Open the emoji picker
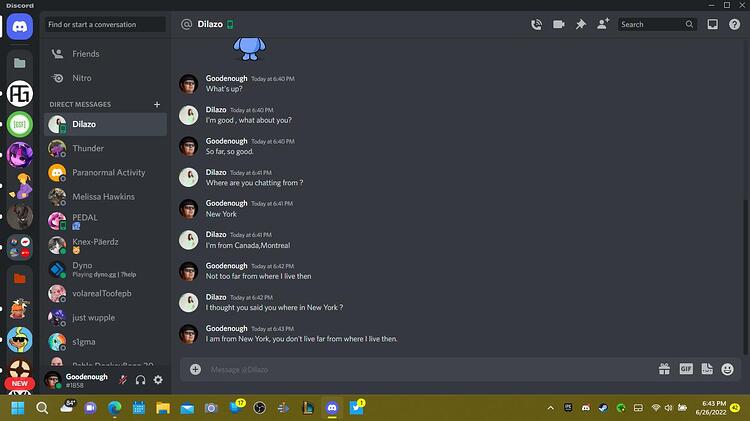Viewport: 750px width, 421px height. (728, 369)
